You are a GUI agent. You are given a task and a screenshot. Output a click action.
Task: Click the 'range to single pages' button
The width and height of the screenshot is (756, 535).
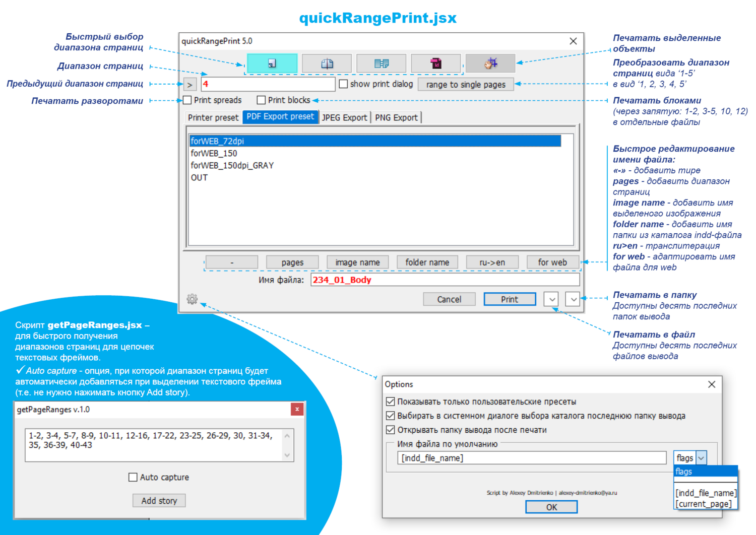tap(466, 85)
